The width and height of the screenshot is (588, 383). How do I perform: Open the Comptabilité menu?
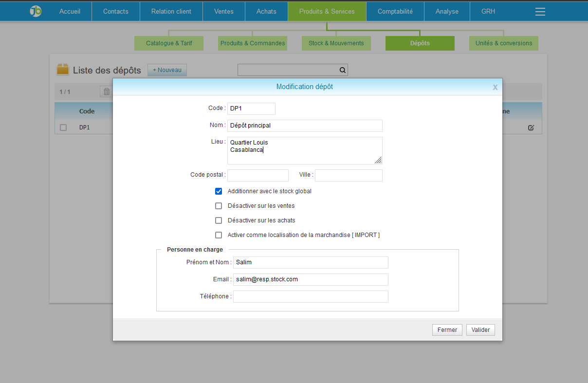(395, 11)
